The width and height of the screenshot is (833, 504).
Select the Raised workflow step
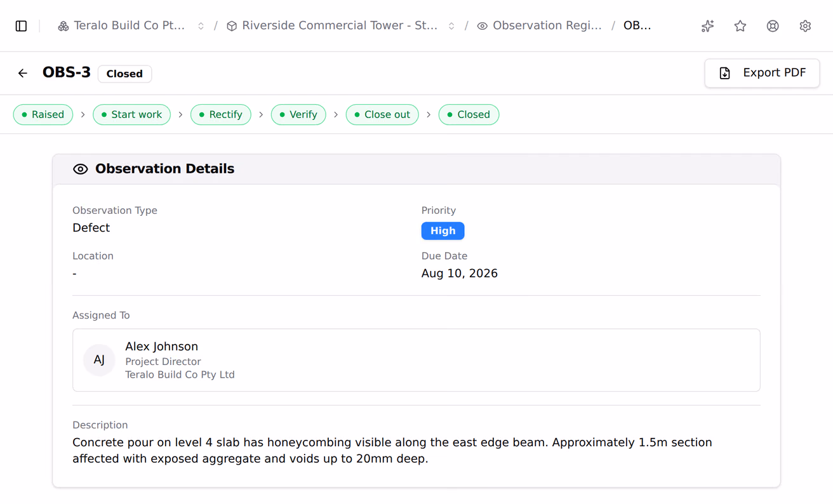[43, 115]
